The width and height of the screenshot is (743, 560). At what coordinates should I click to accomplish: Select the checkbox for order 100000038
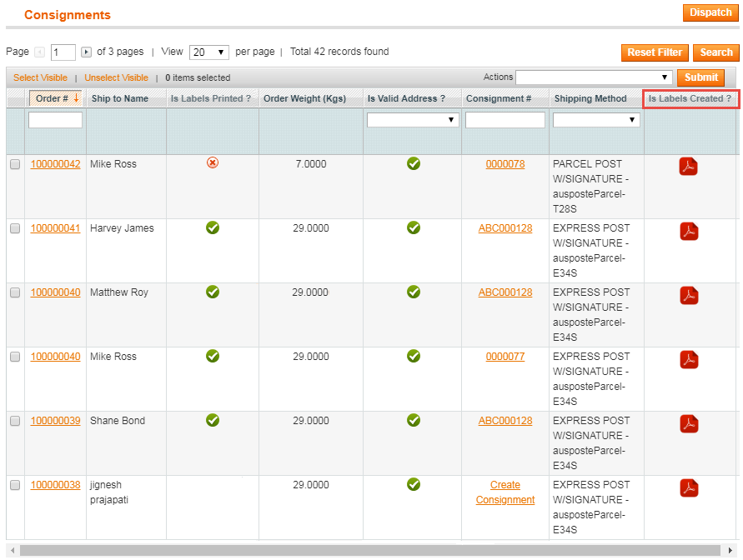point(15,485)
